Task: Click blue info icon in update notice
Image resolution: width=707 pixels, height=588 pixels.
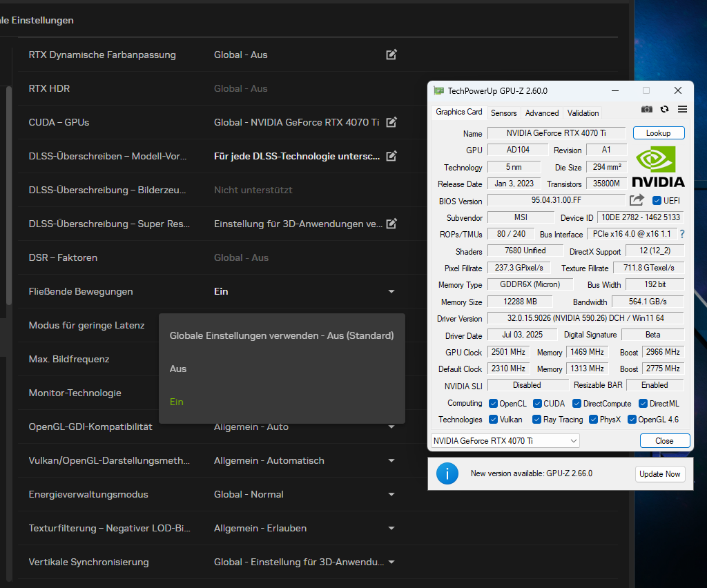Action: (447, 473)
